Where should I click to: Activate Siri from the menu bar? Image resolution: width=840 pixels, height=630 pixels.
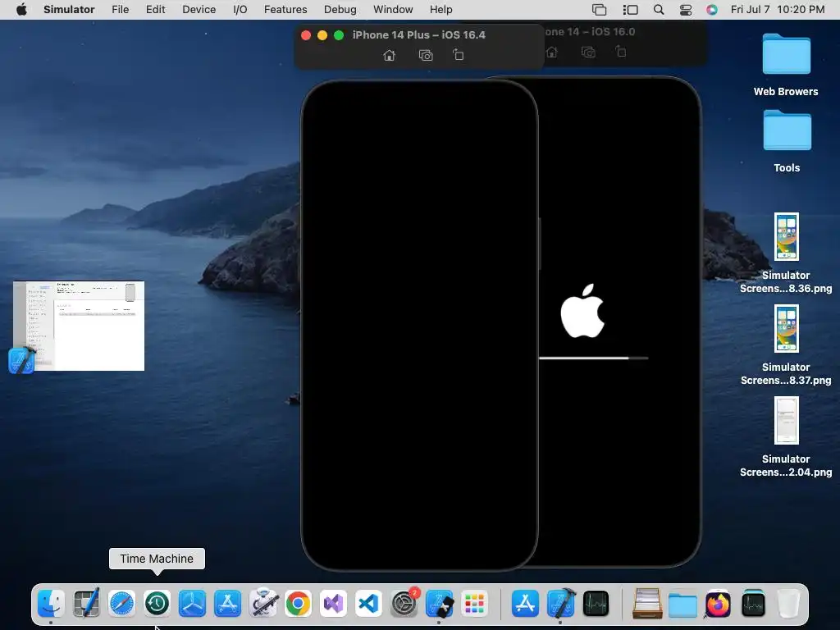pyautogui.click(x=712, y=10)
